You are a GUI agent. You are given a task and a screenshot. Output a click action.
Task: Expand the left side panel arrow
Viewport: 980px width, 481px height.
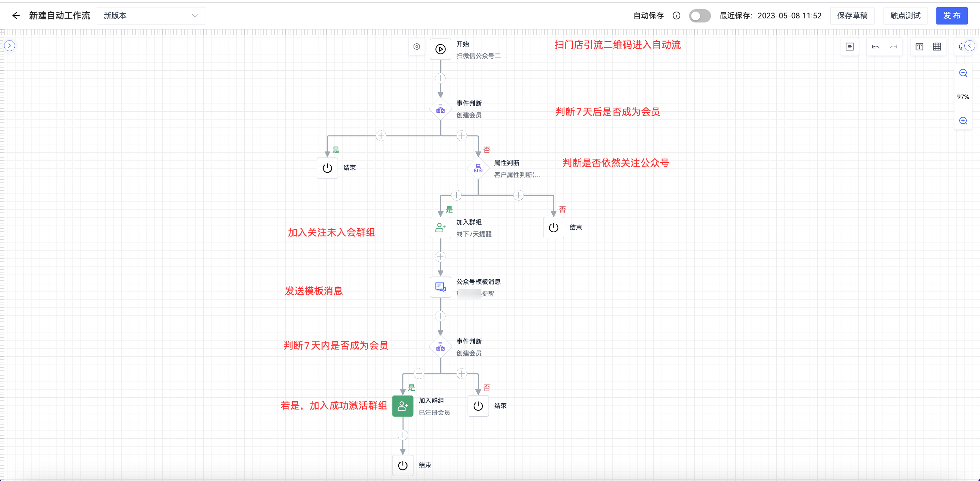point(10,46)
